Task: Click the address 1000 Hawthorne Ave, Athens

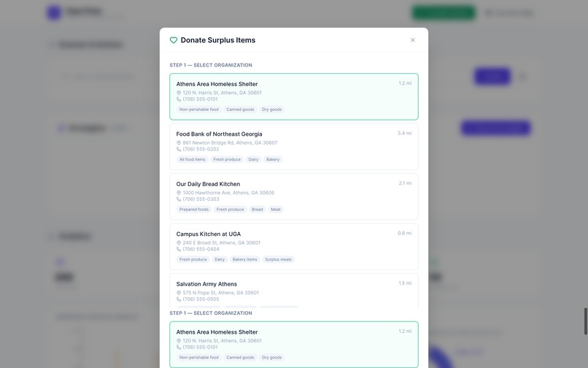Action: 228,193
